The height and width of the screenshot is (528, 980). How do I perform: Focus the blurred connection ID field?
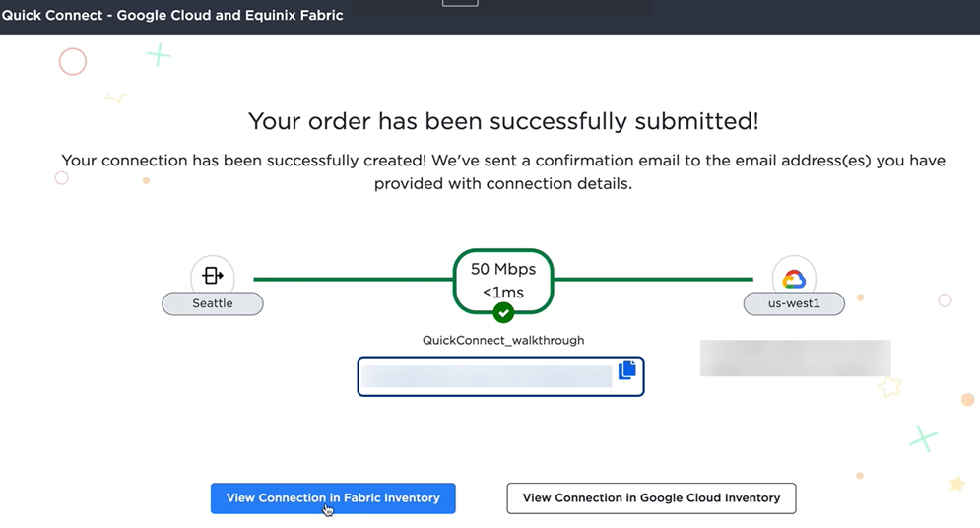500,376
